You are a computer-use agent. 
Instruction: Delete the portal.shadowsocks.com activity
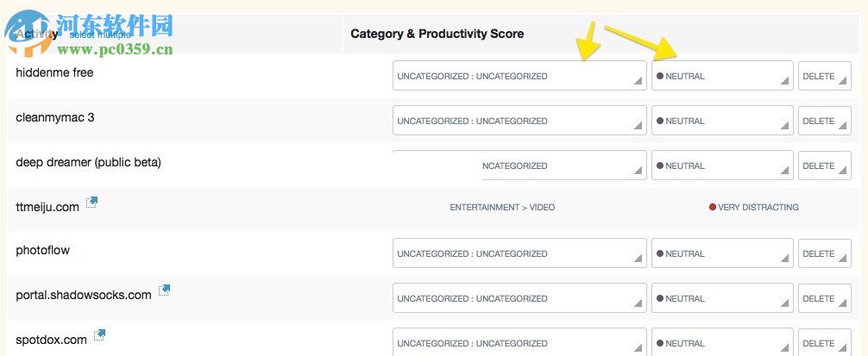pyautogui.click(x=824, y=298)
